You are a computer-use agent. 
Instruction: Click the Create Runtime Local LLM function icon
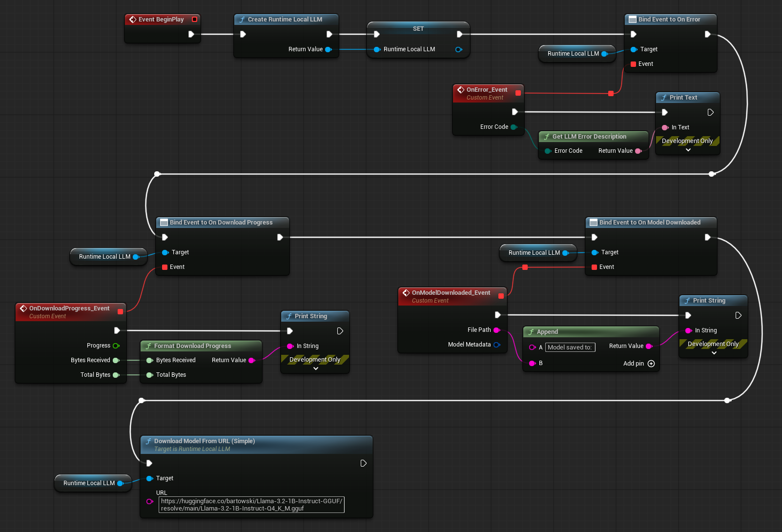243,19
